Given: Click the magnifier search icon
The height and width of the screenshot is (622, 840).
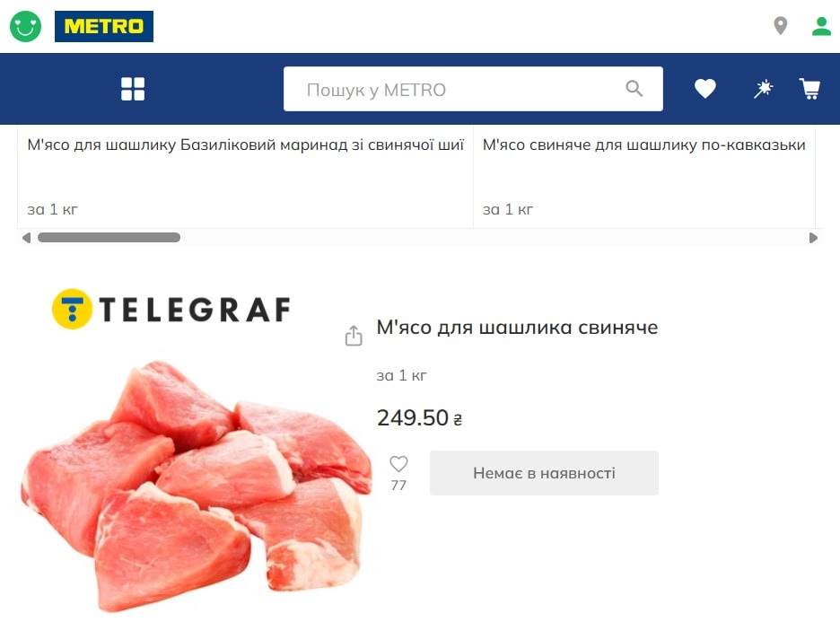Looking at the screenshot, I should pyautogui.click(x=634, y=89).
